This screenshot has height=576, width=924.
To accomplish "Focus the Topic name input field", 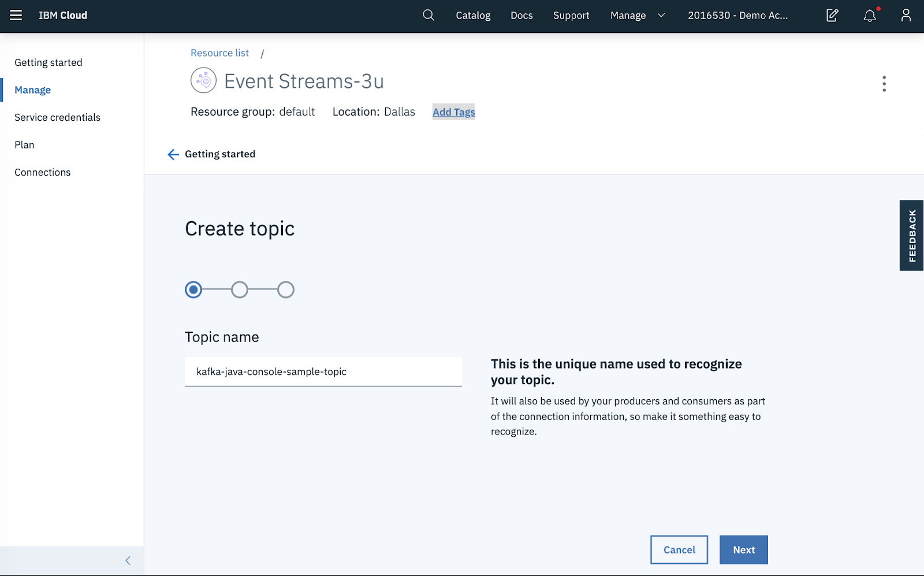I will (x=323, y=371).
